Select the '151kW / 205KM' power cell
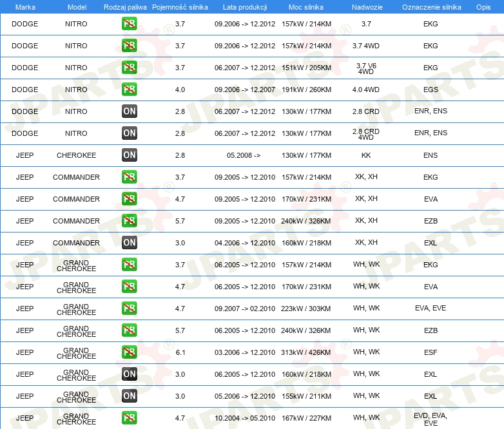This screenshot has height=429, width=504. tap(306, 68)
